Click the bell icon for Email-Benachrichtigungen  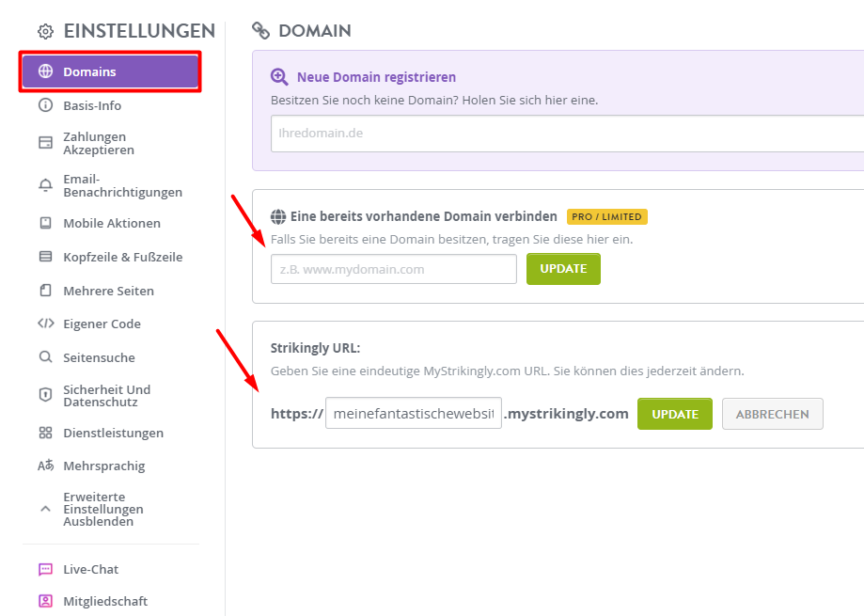coord(46,185)
